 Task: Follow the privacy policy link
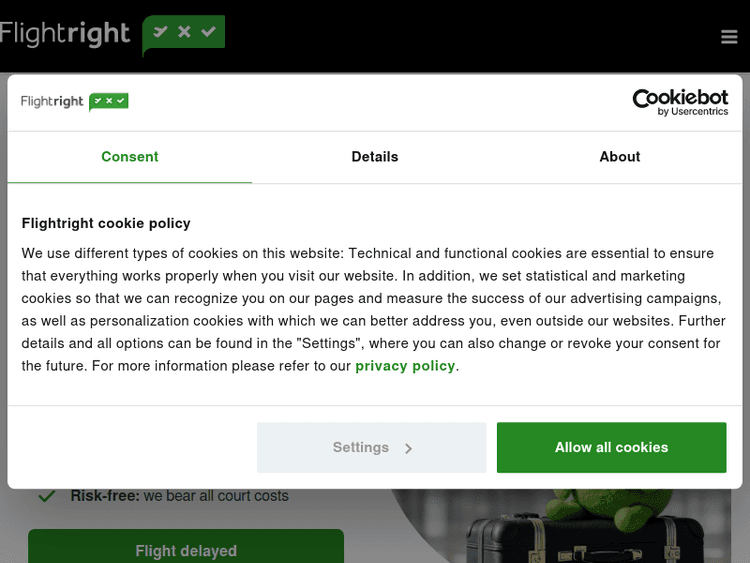coord(405,366)
